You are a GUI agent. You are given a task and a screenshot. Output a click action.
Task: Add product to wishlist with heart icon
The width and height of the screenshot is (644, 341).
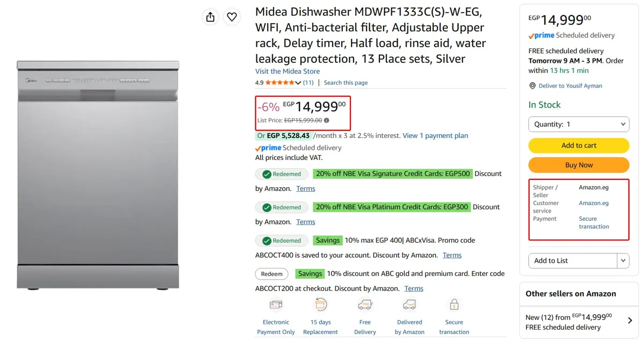click(232, 17)
